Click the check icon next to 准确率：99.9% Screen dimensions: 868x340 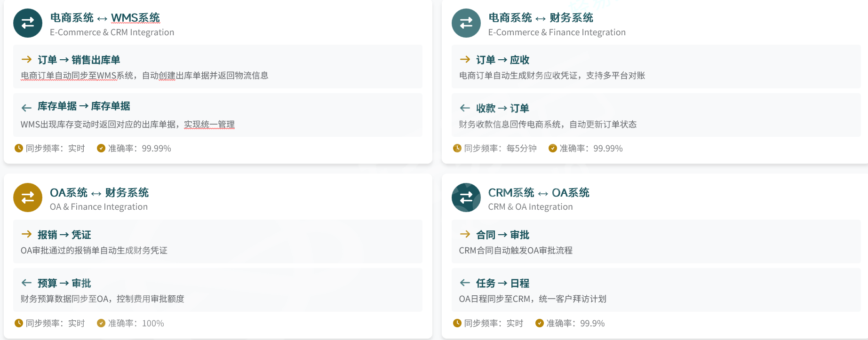[x=540, y=323]
